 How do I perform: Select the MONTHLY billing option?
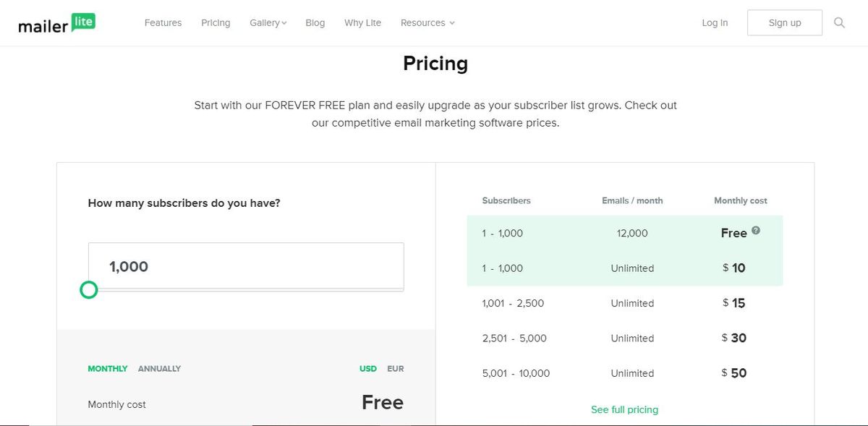(107, 368)
